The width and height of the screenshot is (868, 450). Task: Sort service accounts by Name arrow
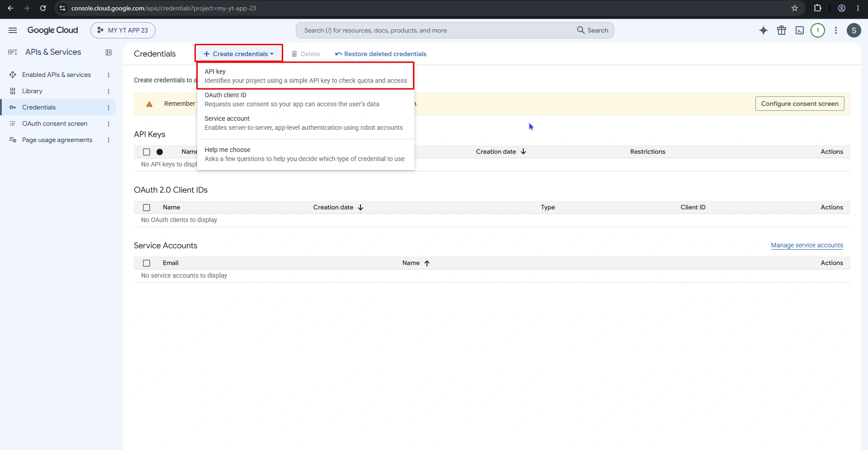coord(427,263)
